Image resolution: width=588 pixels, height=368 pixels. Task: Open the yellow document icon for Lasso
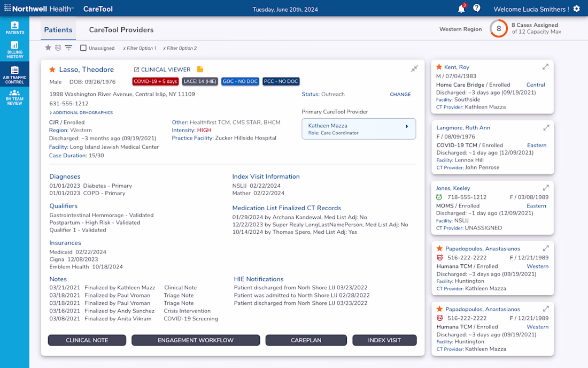click(x=200, y=69)
